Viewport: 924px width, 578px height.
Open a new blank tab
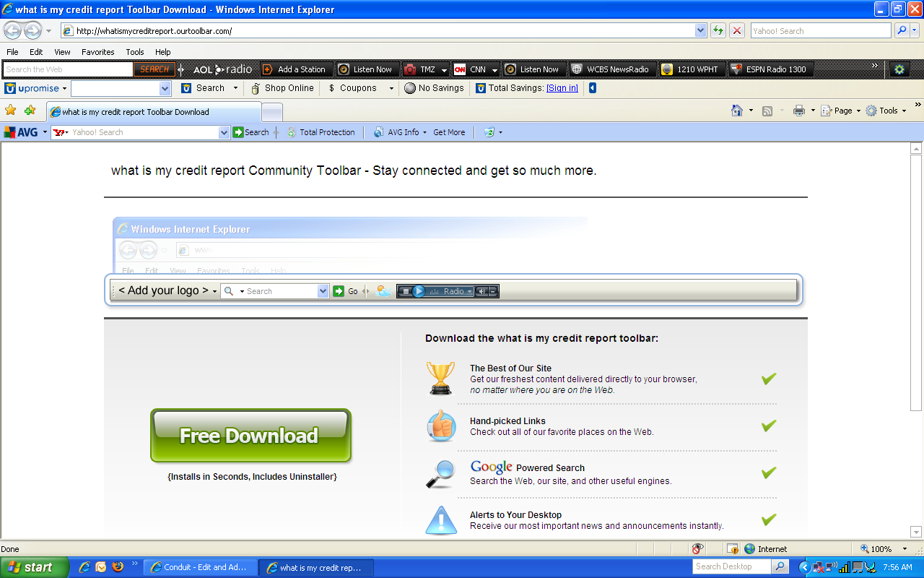(x=271, y=112)
